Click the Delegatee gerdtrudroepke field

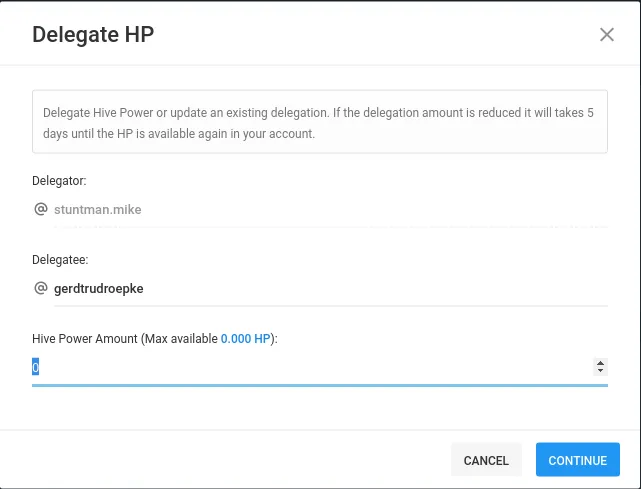[331, 289]
